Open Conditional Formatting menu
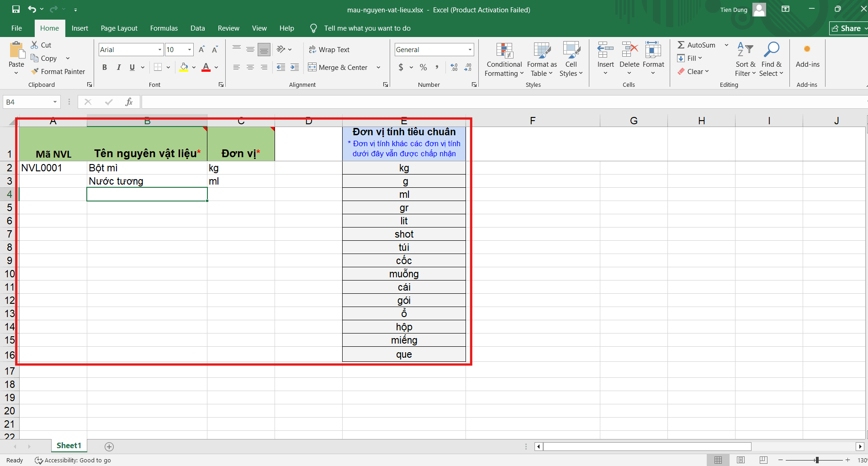This screenshot has height=466, width=868. [x=504, y=60]
